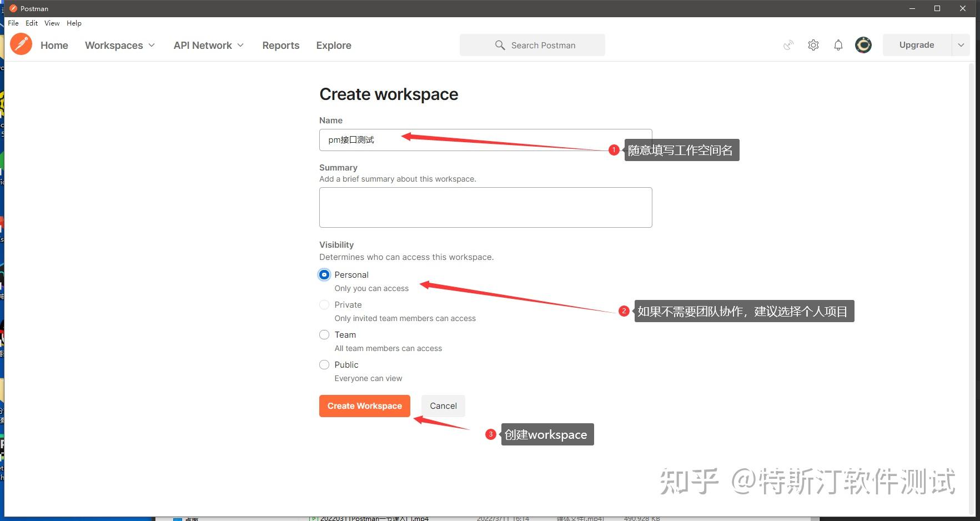Maximize the Postman window
This screenshot has height=521, width=980.
click(x=937, y=8)
